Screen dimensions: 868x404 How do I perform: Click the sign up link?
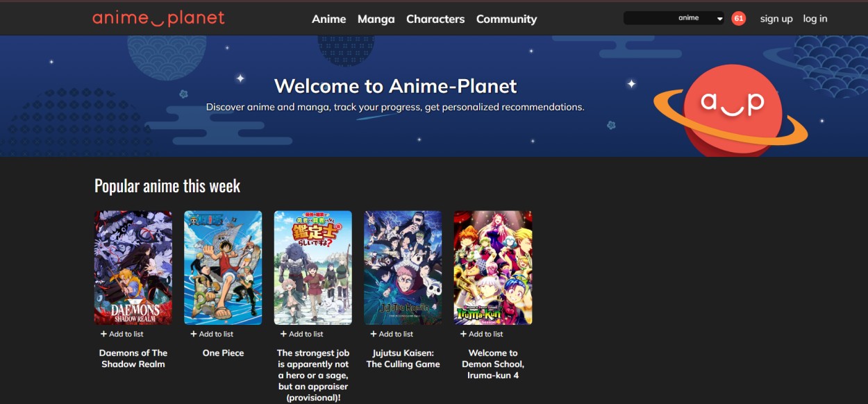pos(776,19)
